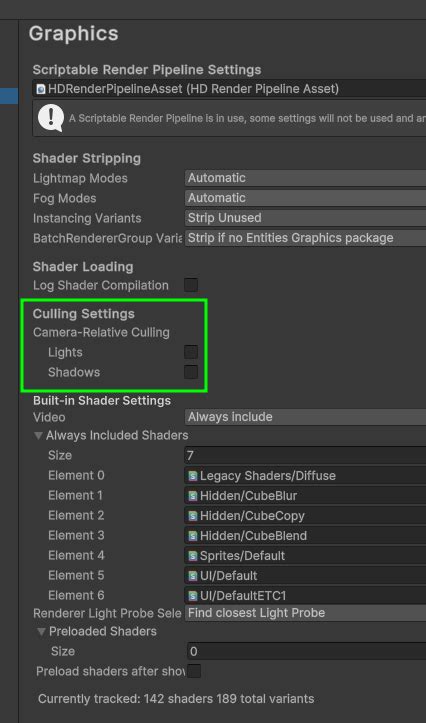Select the Element 5 UI/Default field
Viewport: 426px width, 723px height.
(305, 576)
